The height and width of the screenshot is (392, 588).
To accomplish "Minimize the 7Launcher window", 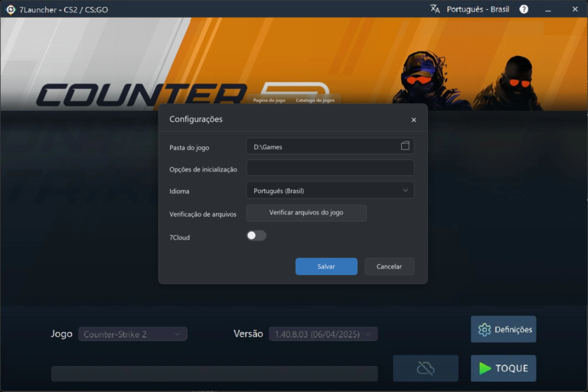I will pos(548,9).
